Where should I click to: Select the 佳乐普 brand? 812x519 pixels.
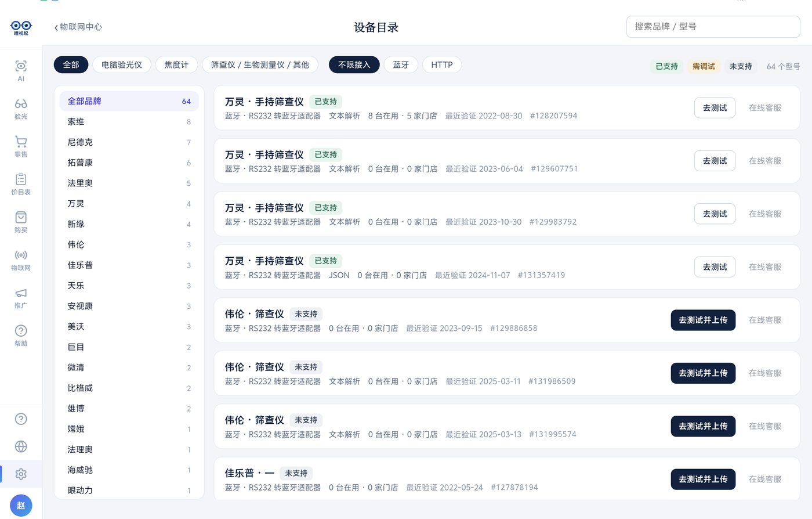click(x=129, y=265)
